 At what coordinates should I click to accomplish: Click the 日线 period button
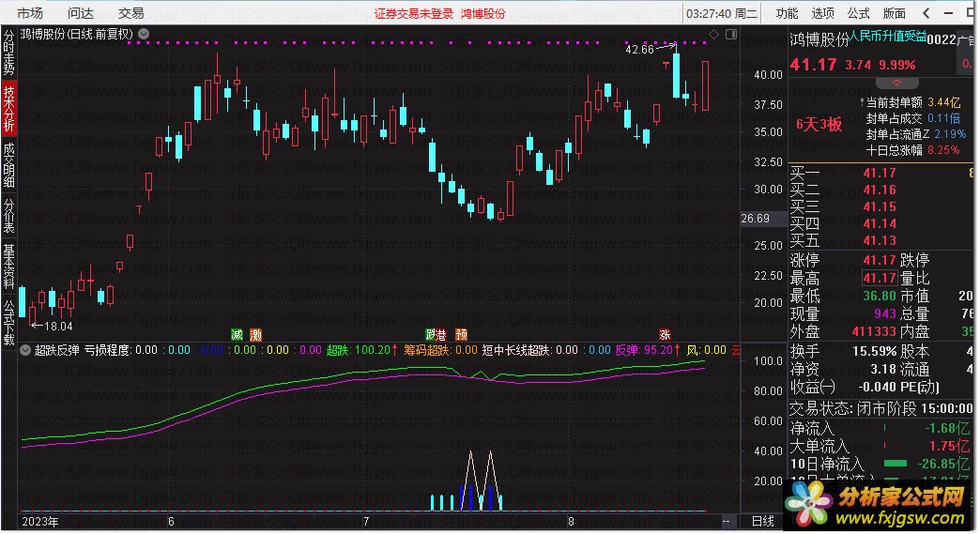[x=762, y=521]
